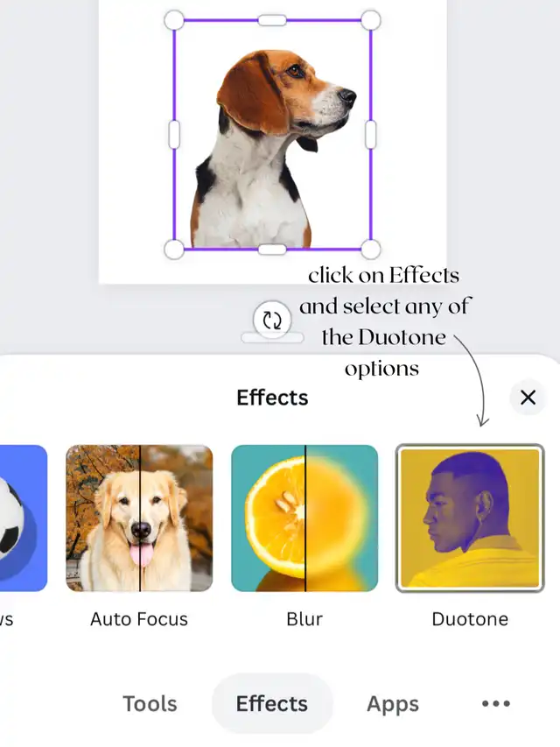Select the partially visible soccer ball effect
This screenshot has width=560, height=747.
point(24,518)
